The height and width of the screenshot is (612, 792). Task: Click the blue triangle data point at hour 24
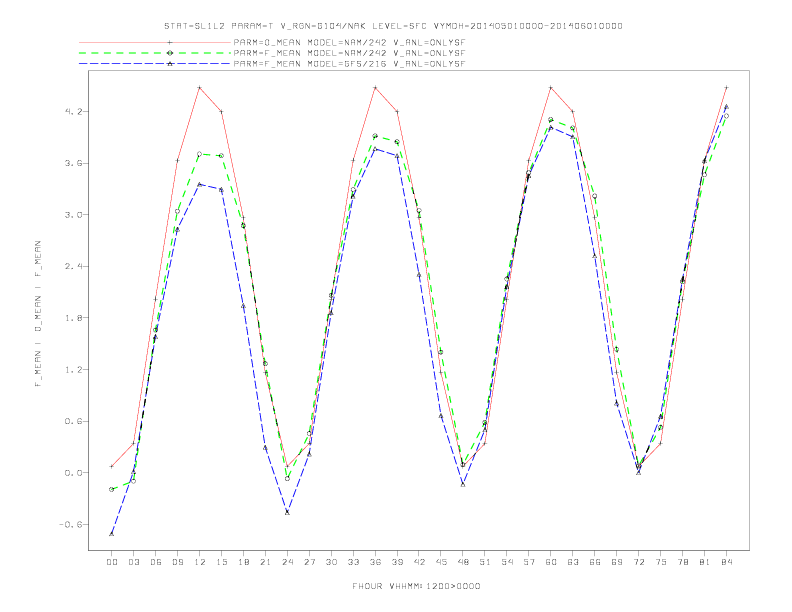pos(287,512)
